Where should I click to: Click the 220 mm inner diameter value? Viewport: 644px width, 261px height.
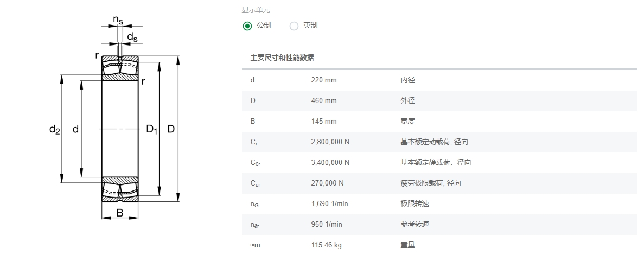click(x=324, y=80)
